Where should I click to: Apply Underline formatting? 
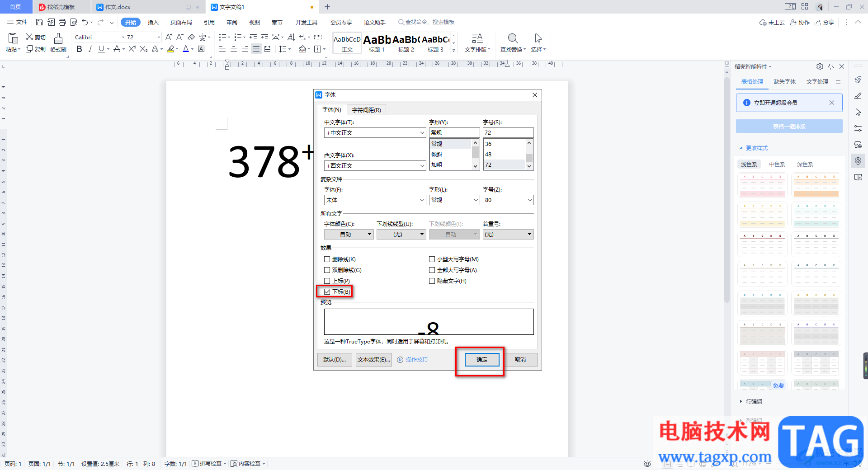101,49
